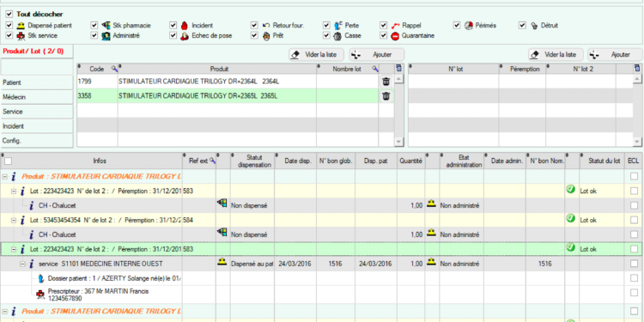Toggle the Détruit checkbox
This screenshot has height=322, width=644.
(x=522, y=26)
